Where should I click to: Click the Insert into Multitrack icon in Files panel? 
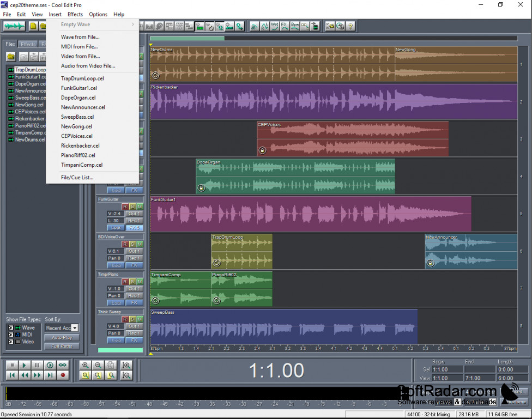(34, 57)
